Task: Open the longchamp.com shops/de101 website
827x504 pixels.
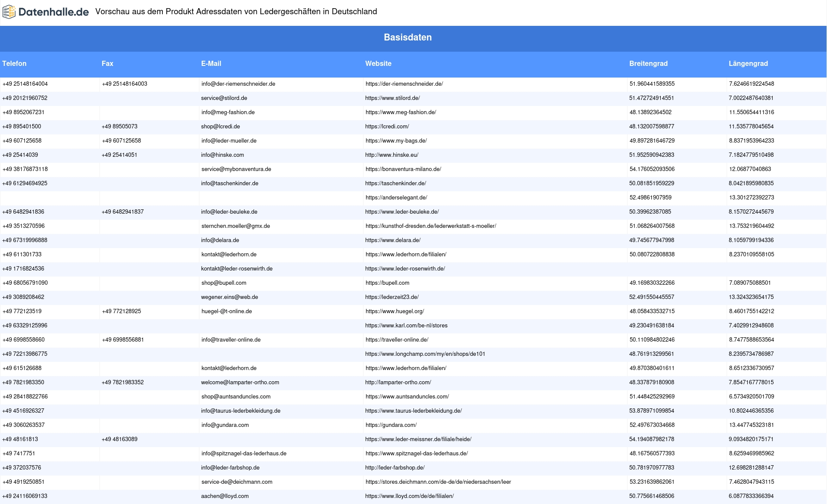Action: 425,354
